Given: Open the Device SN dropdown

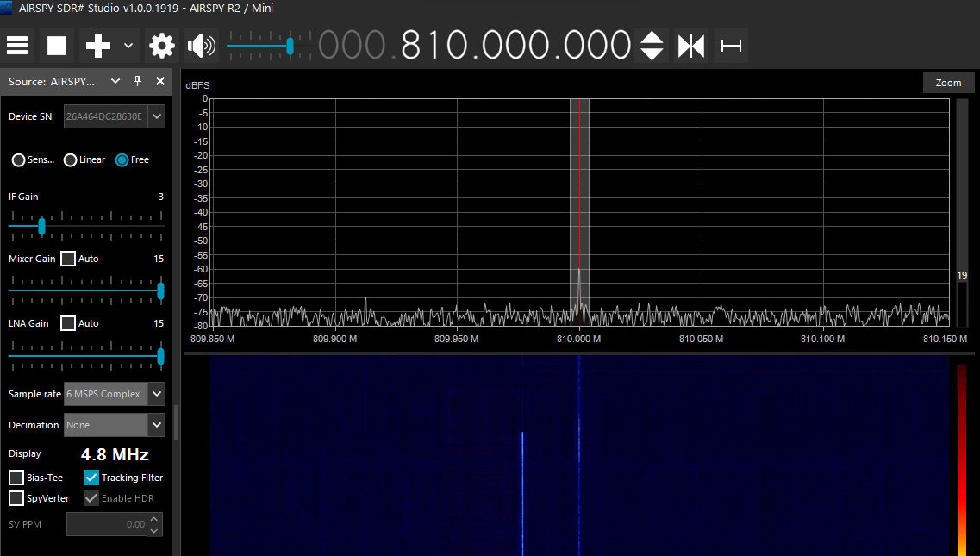Looking at the screenshot, I should coord(157,116).
